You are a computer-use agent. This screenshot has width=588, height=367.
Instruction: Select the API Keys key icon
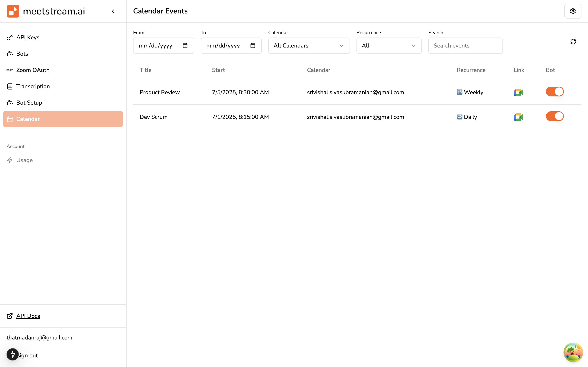(x=10, y=38)
